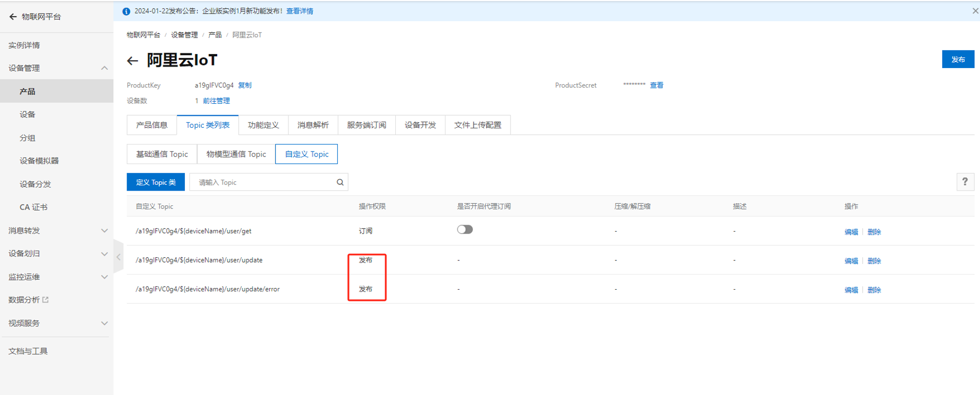The height and width of the screenshot is (395, 980).
Task: Expand the 设备划归 menu section
Action: pyautogui.click(x=104, y=254)
